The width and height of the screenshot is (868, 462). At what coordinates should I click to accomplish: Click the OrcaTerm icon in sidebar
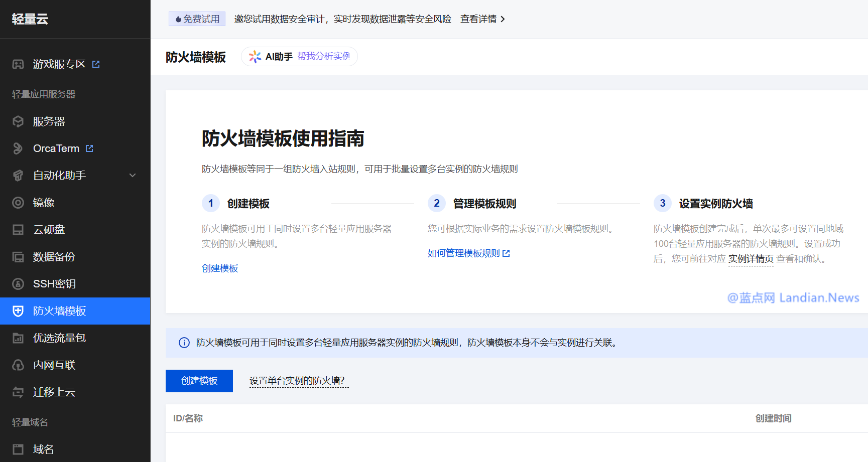pos(18,148)
